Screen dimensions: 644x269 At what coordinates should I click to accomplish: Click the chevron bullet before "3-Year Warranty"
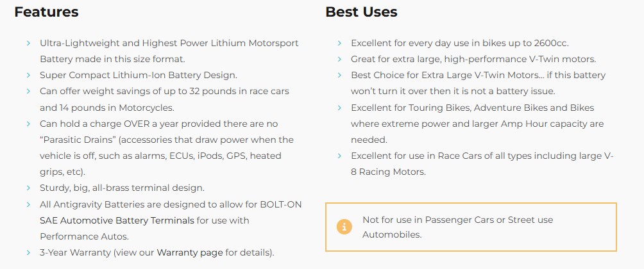pos(29,252)
